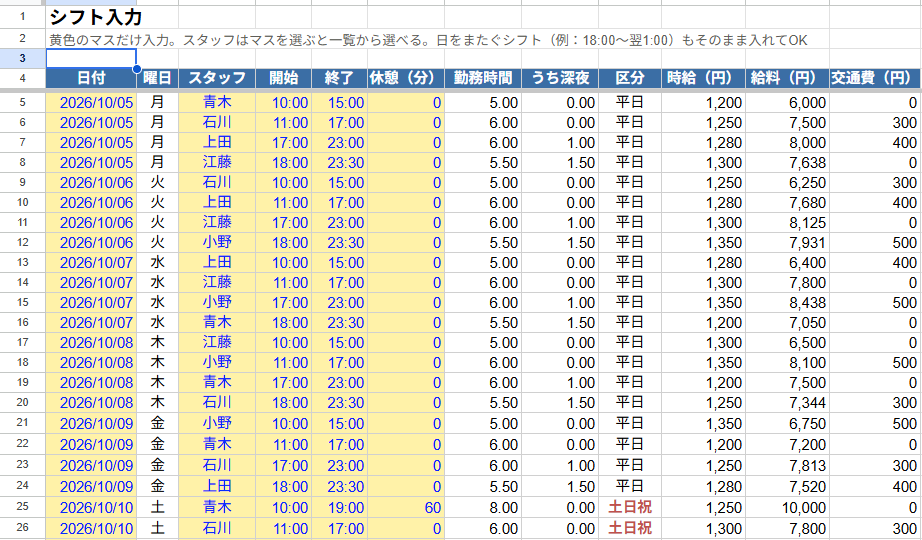This screenshot has height=540, width=922.
Task: Select salary cell 7,050 in row 16
Action: (787, 322)
